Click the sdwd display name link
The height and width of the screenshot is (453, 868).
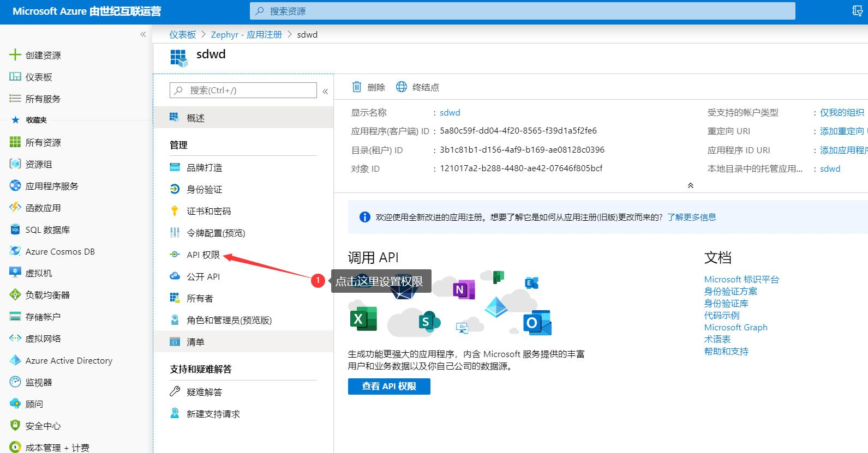(450, 112)
